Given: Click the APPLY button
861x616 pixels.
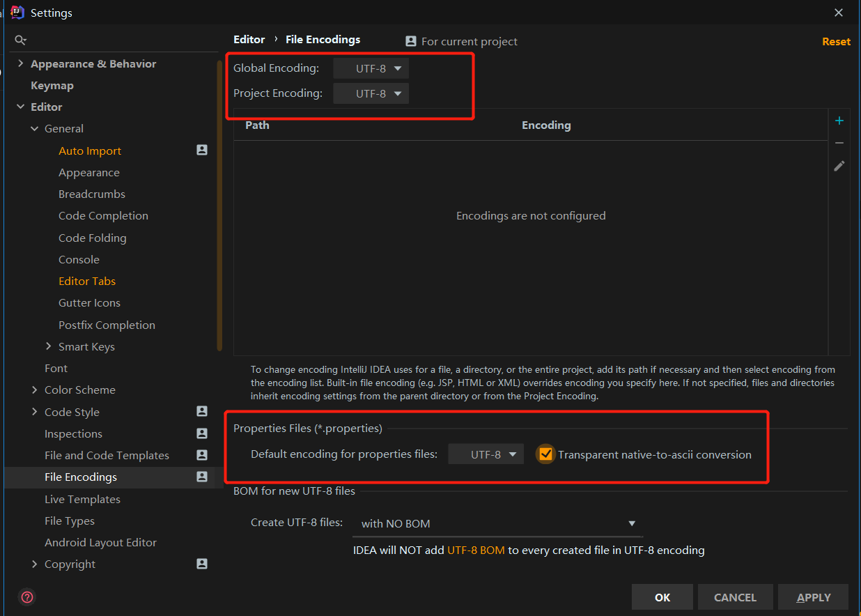Looking at the screenshot, I should pyautogui.click(x=814, y=597).
